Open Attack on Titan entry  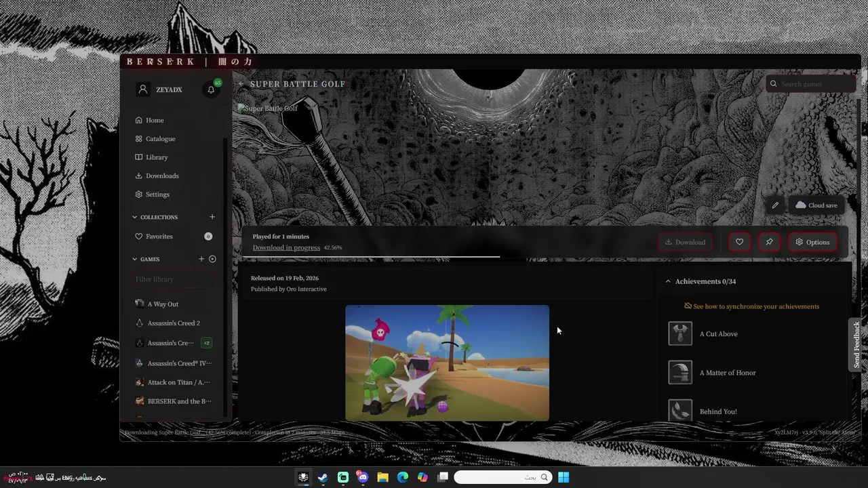[174, 382]
